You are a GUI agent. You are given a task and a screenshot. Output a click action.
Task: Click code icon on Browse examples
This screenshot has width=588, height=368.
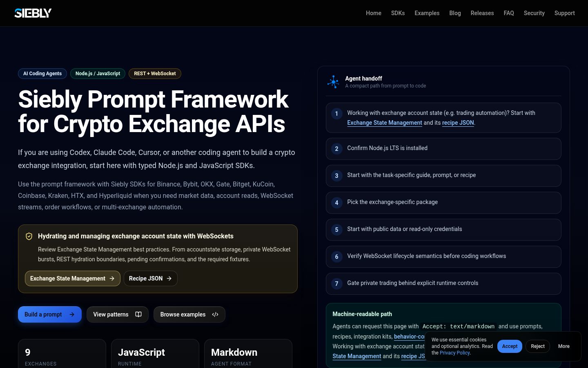(x=215, y=314)
